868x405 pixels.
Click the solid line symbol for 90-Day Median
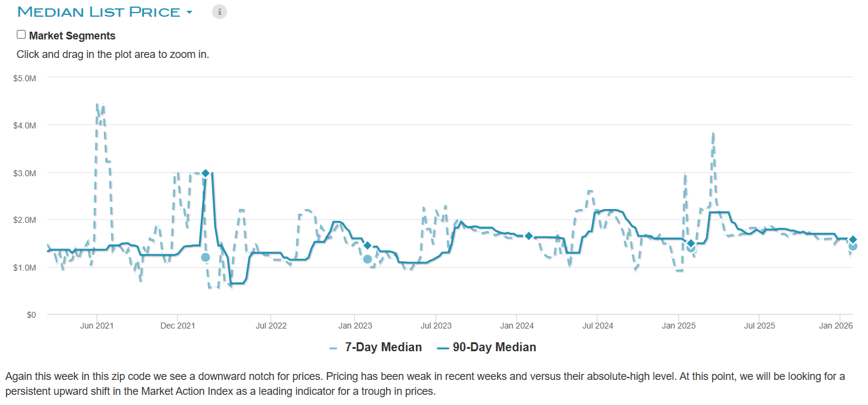tap(443, 348)
